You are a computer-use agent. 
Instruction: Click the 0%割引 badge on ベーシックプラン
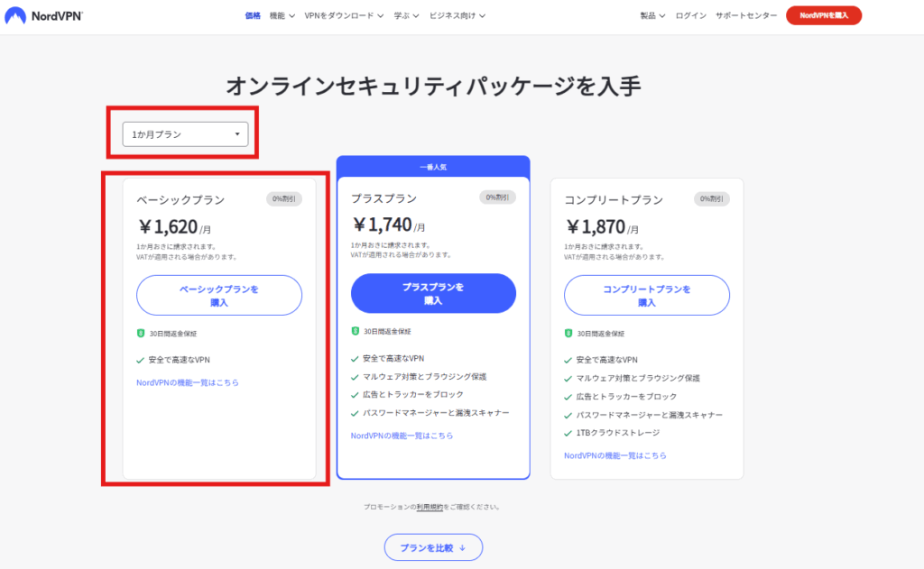(285, 198)
